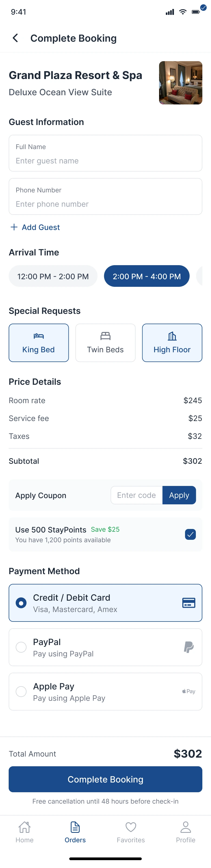Choose Credit / Debit Card radio button
The image size is (211, 868).
click(21, 603)
